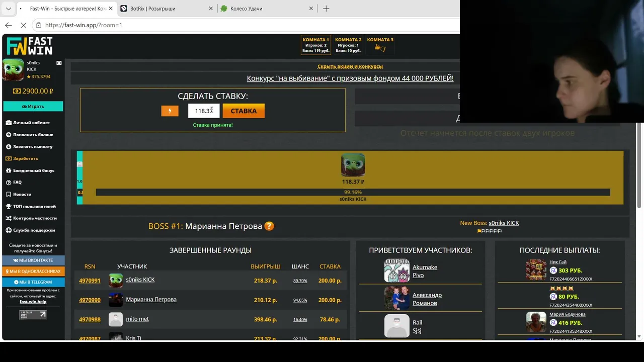Click Rail Sjsj's avatar
The image size is (644, 362).
[x=396, y=326]
